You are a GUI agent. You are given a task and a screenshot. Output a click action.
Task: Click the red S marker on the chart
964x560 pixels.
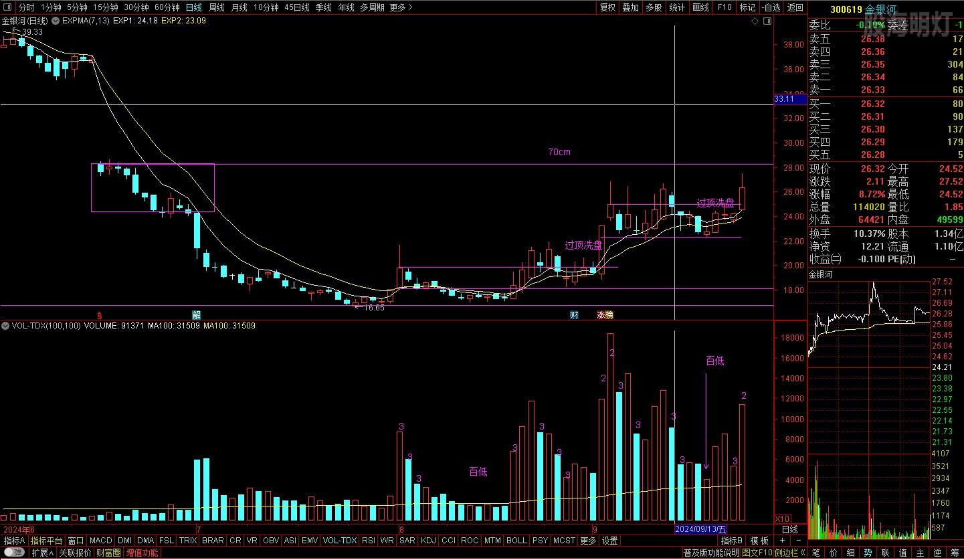(x=100, y=314)
